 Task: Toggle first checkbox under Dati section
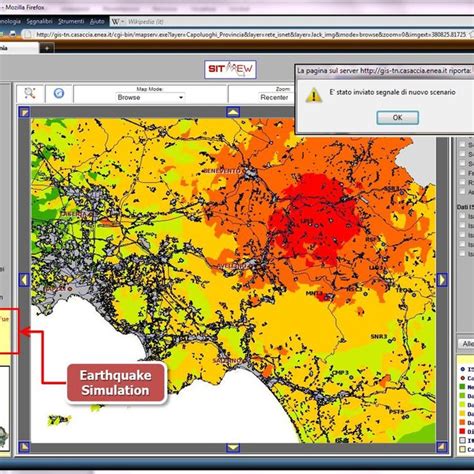tap(462, 216)
